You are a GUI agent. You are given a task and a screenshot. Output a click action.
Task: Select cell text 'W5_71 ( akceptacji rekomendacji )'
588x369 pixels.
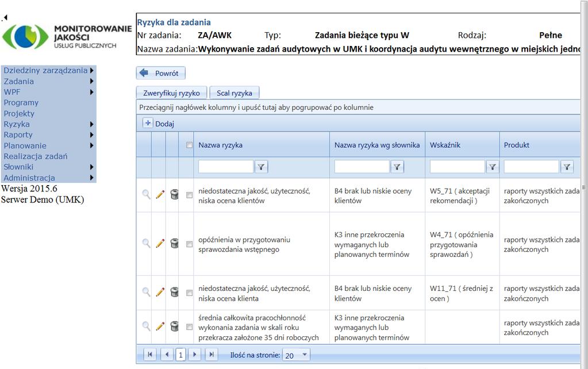460,196
